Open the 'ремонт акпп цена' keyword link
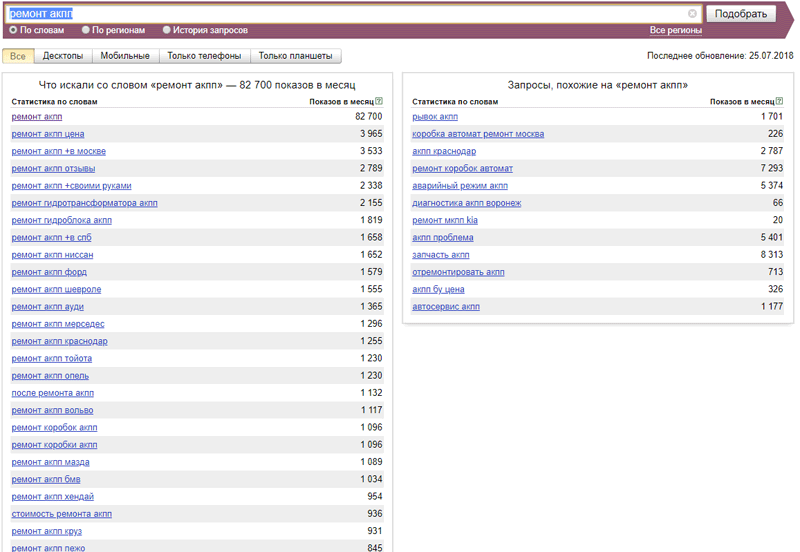This screenshot has width=800, height=552. tap(48, 134)
